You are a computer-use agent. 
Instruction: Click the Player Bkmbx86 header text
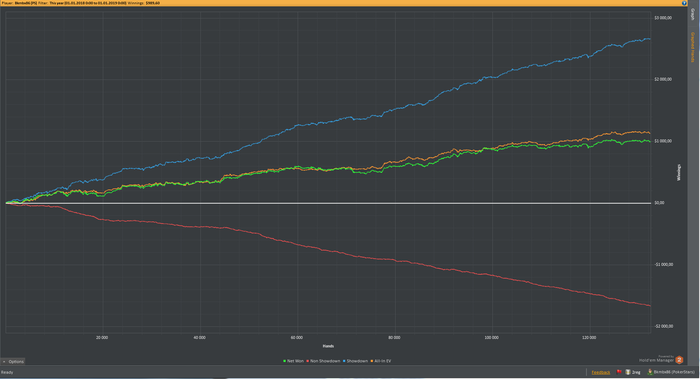(19, 3)
